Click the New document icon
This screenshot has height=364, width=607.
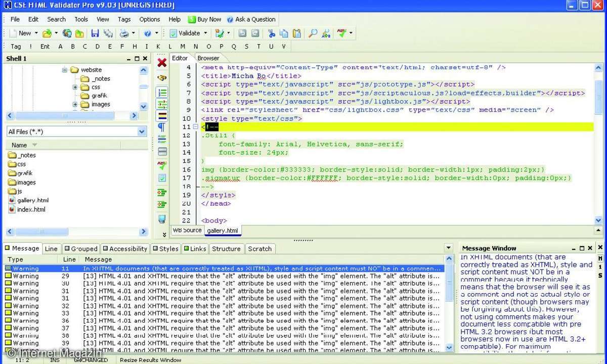click(x=13, y=33)
